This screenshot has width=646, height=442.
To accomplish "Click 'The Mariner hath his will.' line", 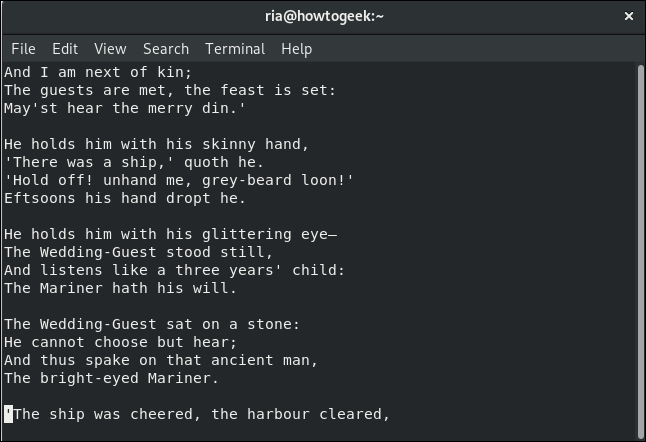I will coord(120,288).
